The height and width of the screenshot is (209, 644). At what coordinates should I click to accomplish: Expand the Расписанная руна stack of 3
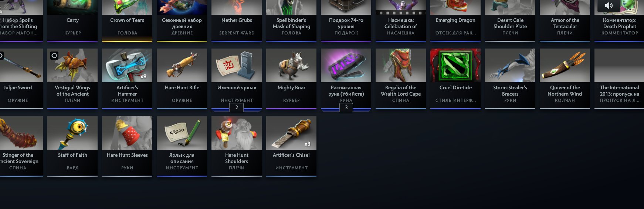346,107
